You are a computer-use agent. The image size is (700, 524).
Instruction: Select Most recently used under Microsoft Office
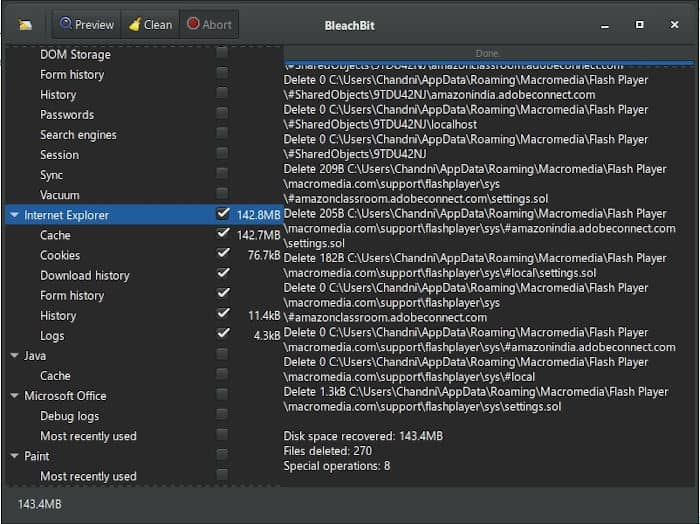[x=144, y=436]
